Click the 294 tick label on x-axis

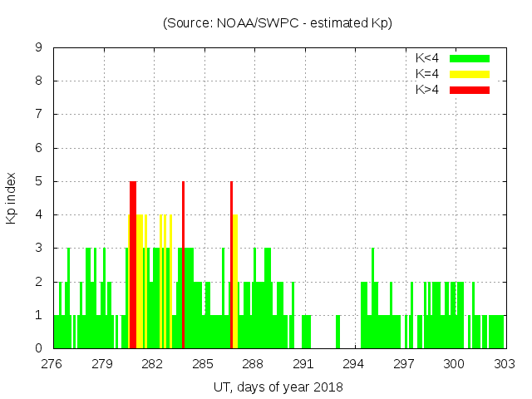tap(354, 364)
